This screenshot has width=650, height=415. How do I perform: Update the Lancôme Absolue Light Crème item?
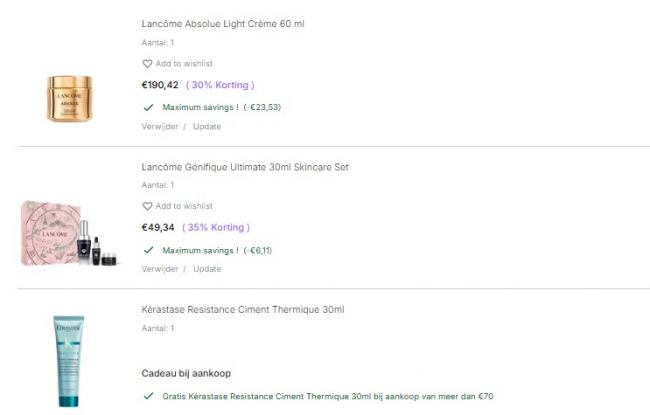pos(207,126)
